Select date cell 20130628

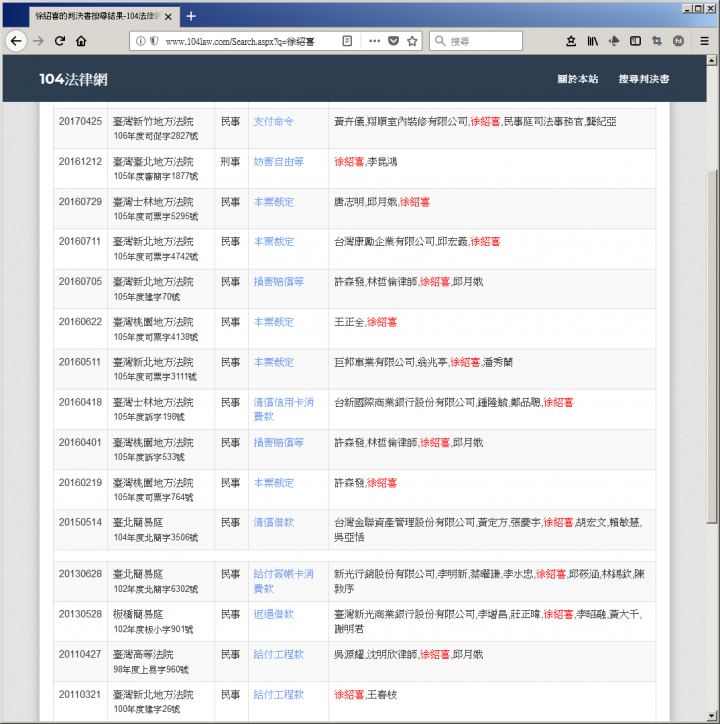(80, 574)
